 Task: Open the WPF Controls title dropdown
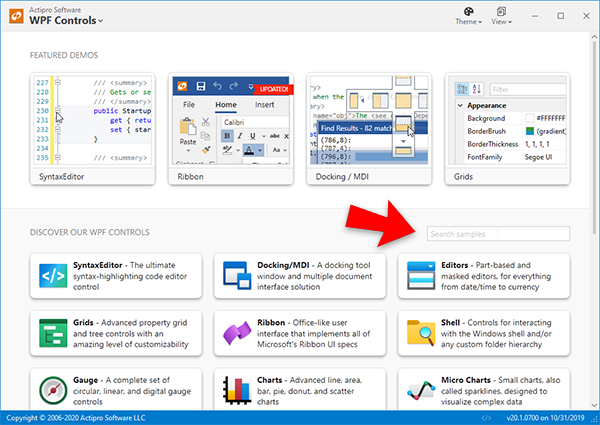(x=66, y=20)
